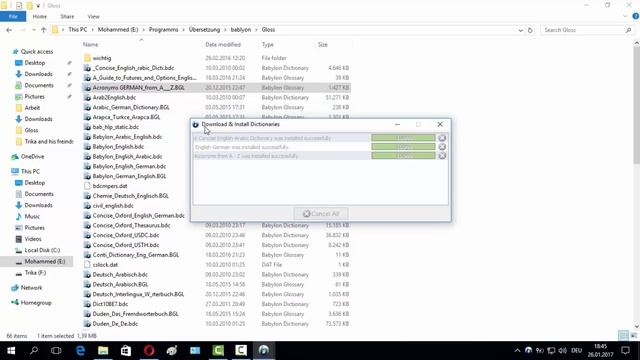Open Trika (F:) drive in sidebar
The height and width of the screenshot is (360, 640).
point(35,273)
